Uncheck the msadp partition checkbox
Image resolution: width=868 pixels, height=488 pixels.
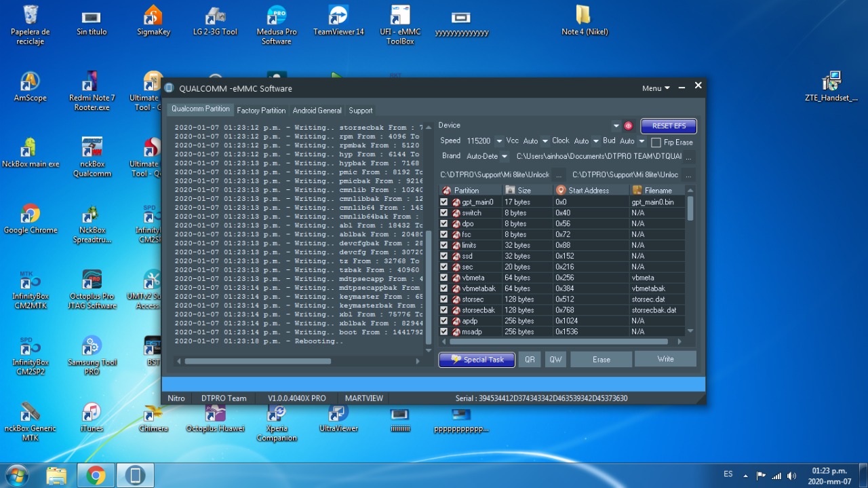[444, 332]
